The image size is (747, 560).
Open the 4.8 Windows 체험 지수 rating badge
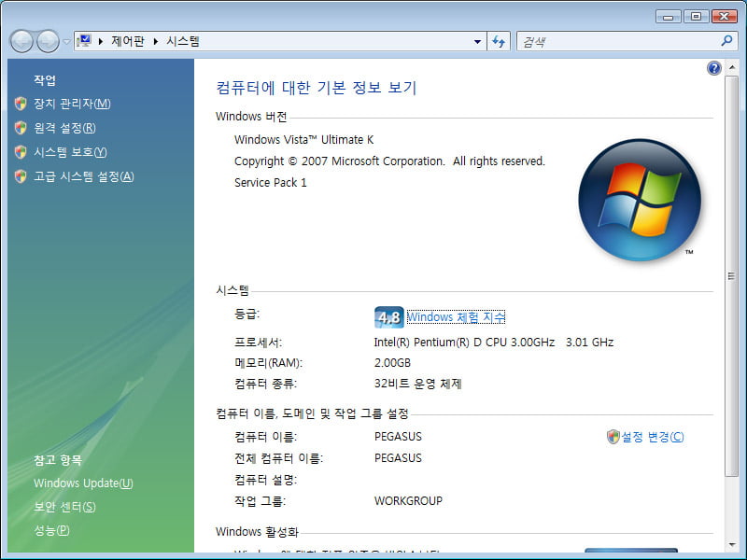pyautogui.click(x=388, y=317)
